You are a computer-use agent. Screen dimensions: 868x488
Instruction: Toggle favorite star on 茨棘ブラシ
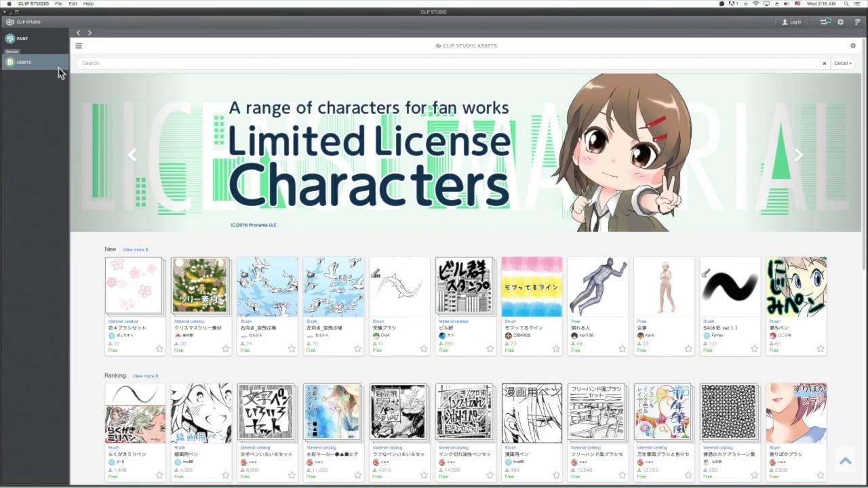click(x=424, y=349)
